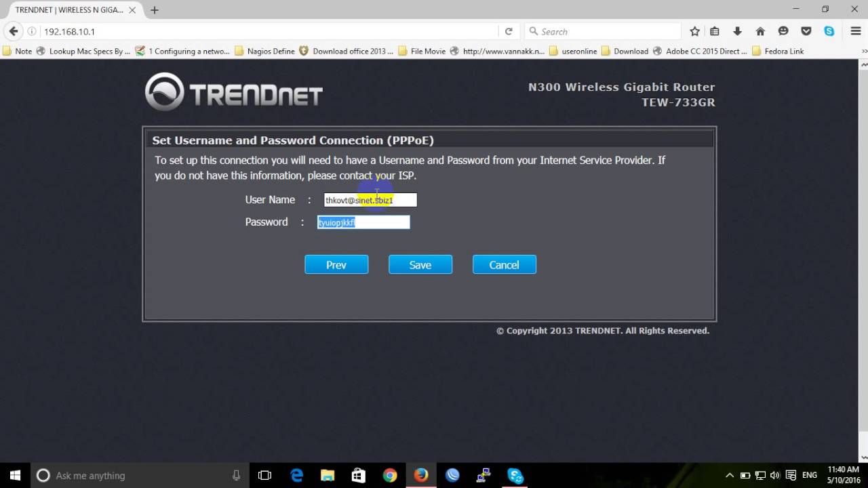The image size is (868, 488).
Task: Open the network computers taskbar app
Action: (x=484, y=475)
